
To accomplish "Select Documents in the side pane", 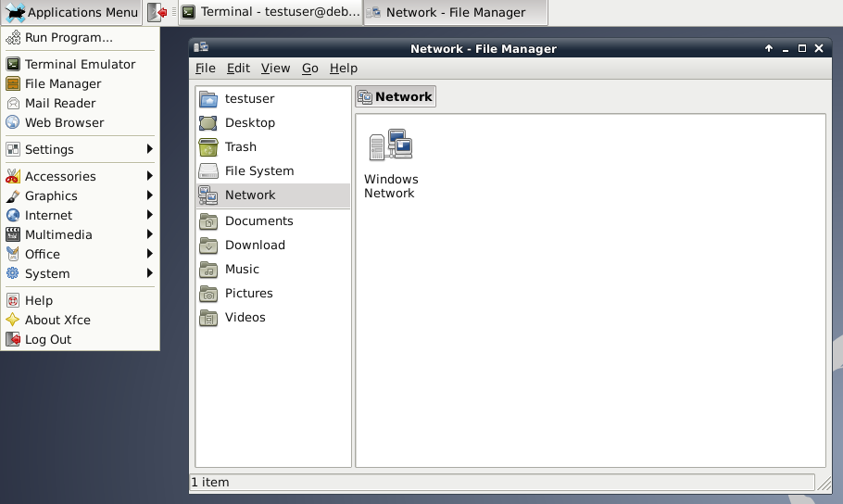I will click(x=258, y=220).
